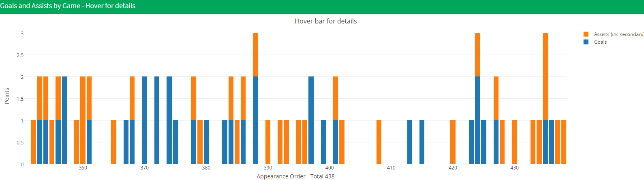644x180 pixels.
Task: Click the 'Hover bar for details' chart title
Action: coord(325,21)
